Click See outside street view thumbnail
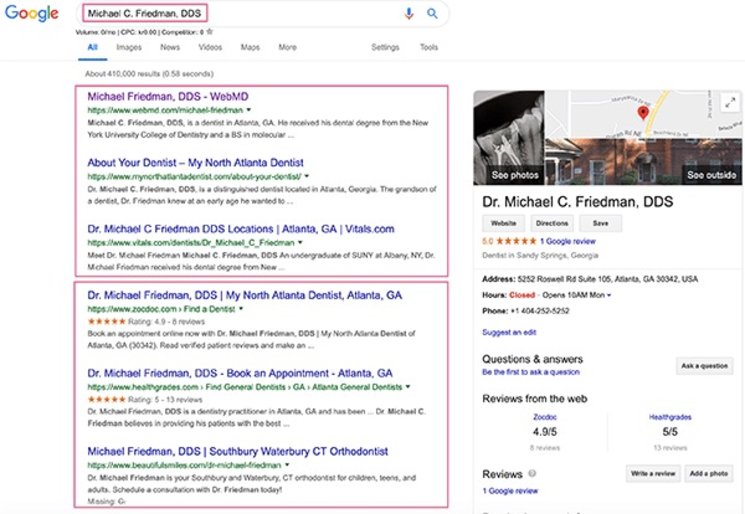Viewport: 745px width, 514px height. 643,162
